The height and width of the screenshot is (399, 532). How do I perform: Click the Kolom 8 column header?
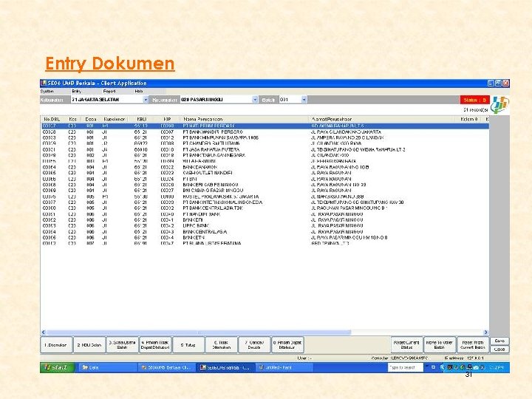tap(469, 119)
